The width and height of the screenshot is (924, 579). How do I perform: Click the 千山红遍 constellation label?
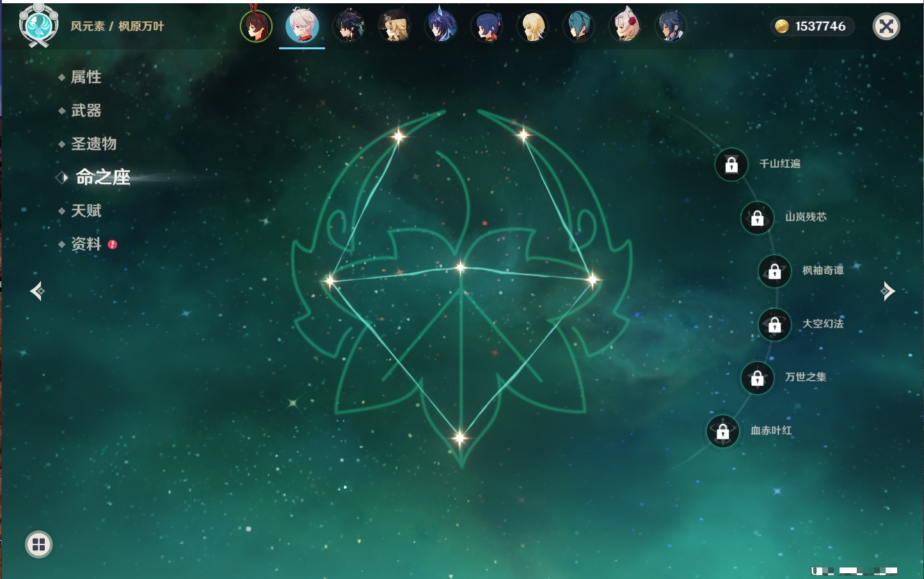tap(779, 164)
